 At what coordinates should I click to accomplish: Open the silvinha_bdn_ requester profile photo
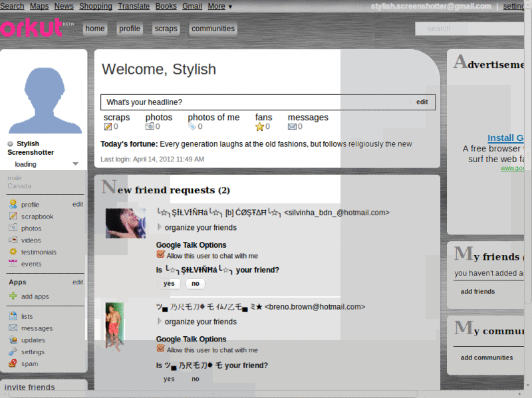pos(126,223)
